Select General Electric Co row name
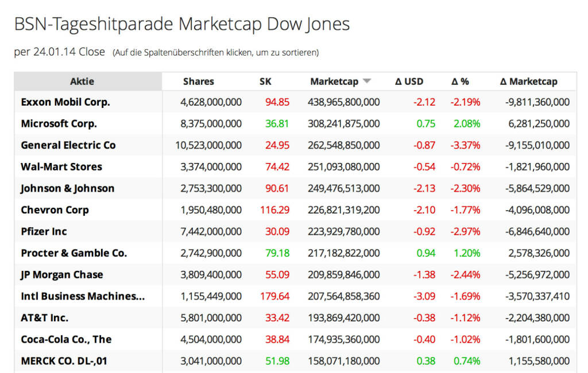588x373 pixels. point(68,145)
